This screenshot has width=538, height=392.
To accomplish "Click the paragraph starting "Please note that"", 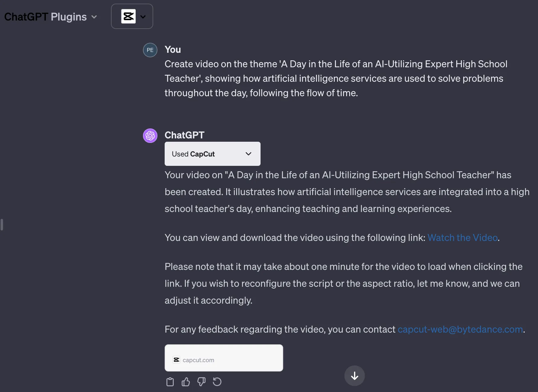I will click(343, 283).
